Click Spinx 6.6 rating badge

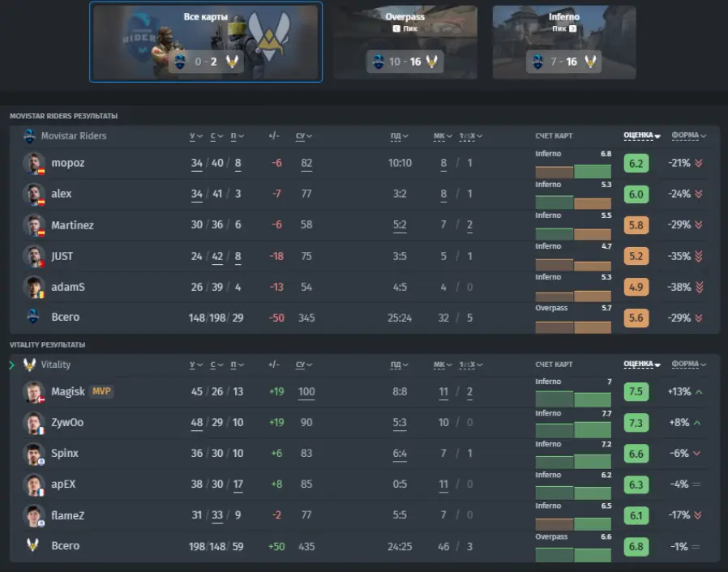[x=636, y=454]
